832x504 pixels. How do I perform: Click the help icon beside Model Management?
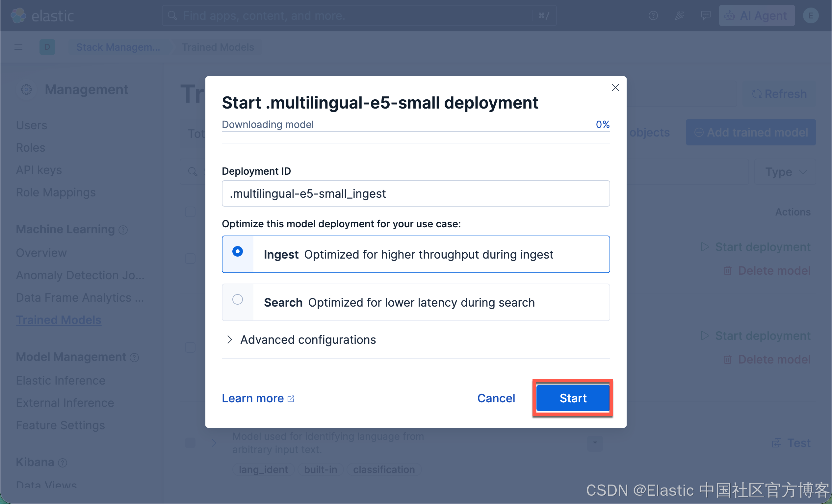(x=134, y=358)
